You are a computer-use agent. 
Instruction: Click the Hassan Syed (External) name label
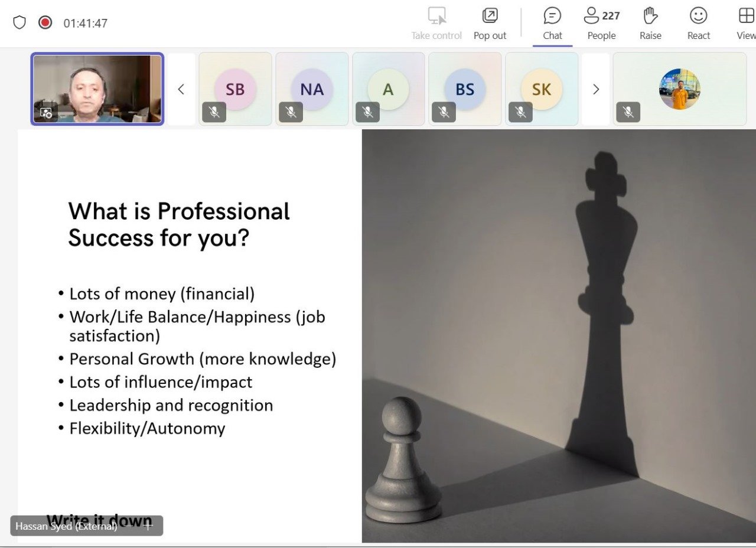click(x=66, y=526)
